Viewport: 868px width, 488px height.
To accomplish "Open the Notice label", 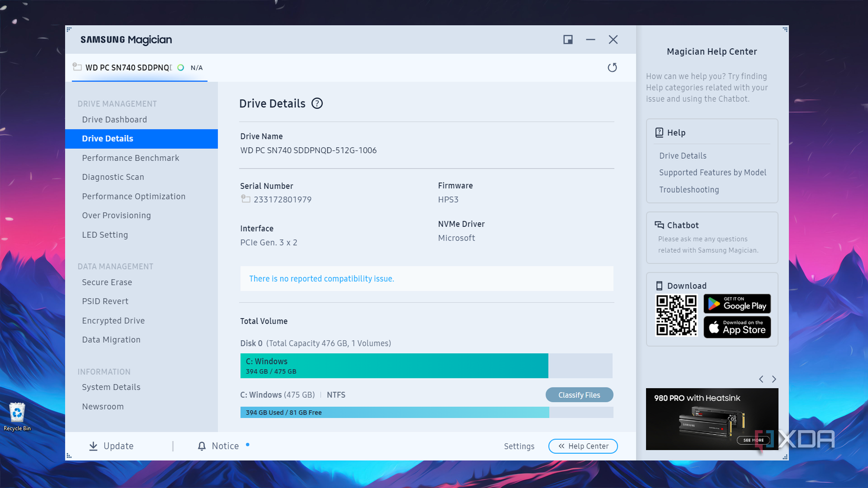I will pos(225,446).
